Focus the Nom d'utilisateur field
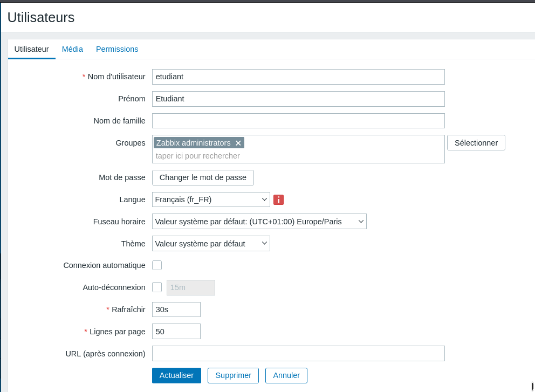535x392 pixels. 298,77
